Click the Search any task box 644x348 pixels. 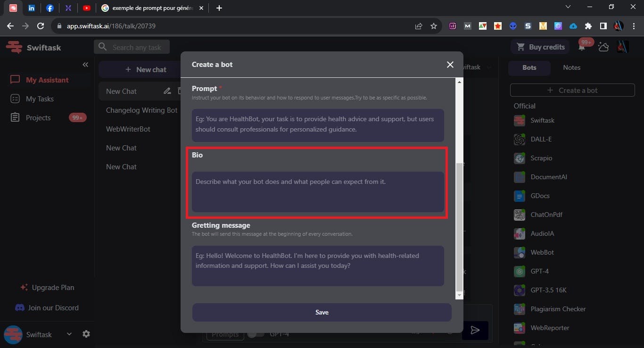click(x=132, y=47)
